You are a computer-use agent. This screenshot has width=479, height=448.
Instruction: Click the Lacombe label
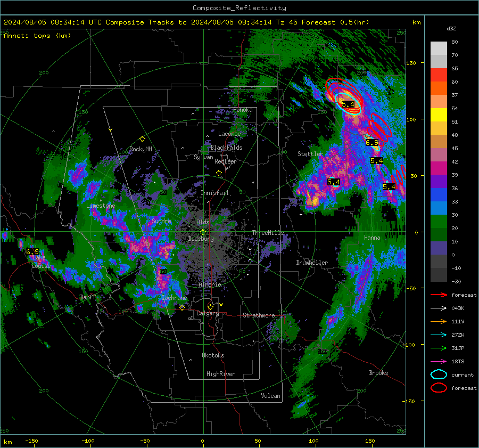pyautogui.click(x=229, y=134)
